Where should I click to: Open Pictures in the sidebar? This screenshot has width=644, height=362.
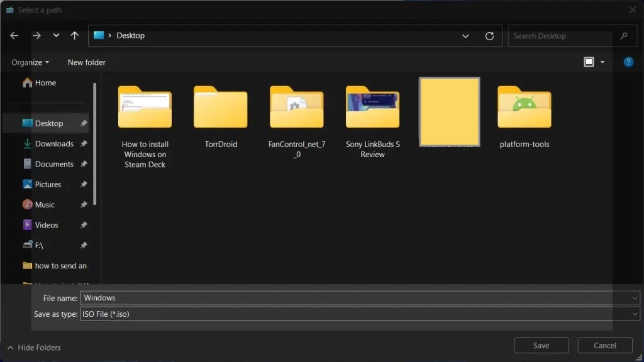pos(48,184)
